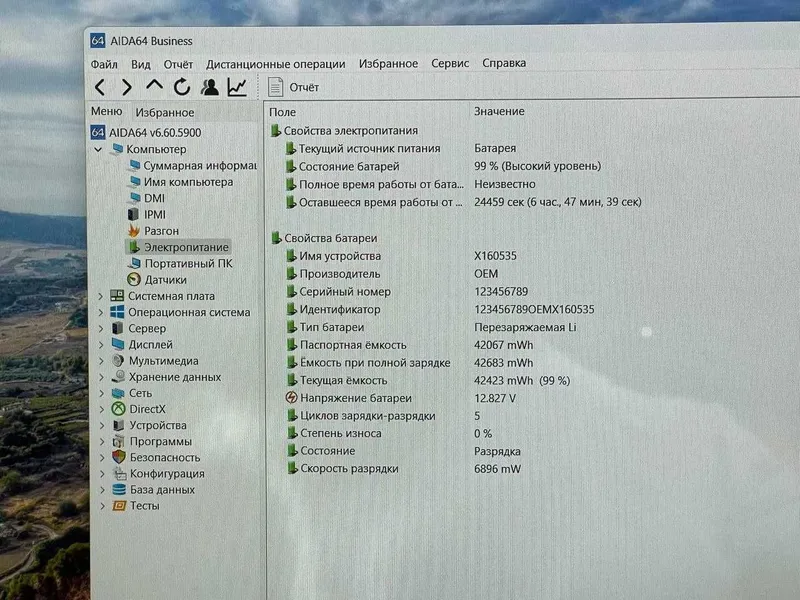The height and width of the screenshot is (600, 800).
Task: Open the Отчёт menu
Action: tap(178, 64)
